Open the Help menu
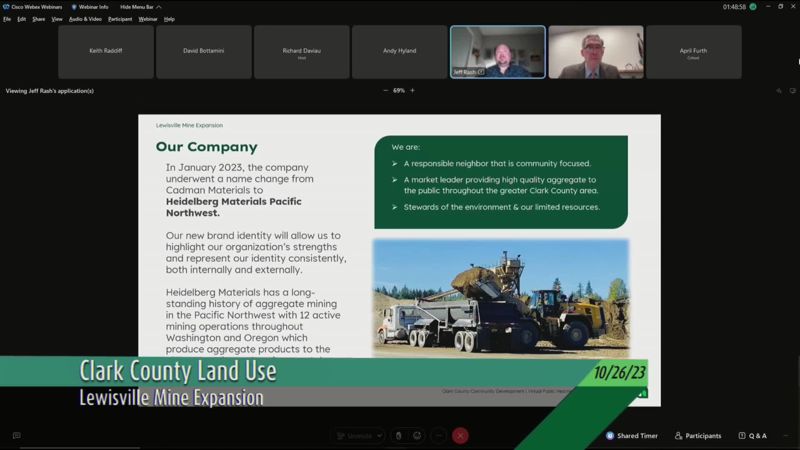Image resolution: width=800 pixels, height=450 pixels. pyautogui.click(x=169, y=19)
